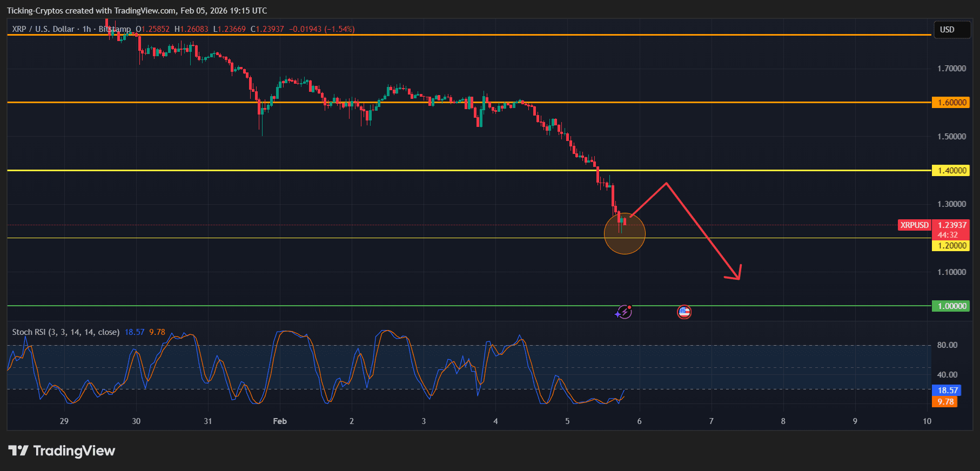Click the purple lightning event icon
This screenshot has width=980, height=471.
point(624,312)
